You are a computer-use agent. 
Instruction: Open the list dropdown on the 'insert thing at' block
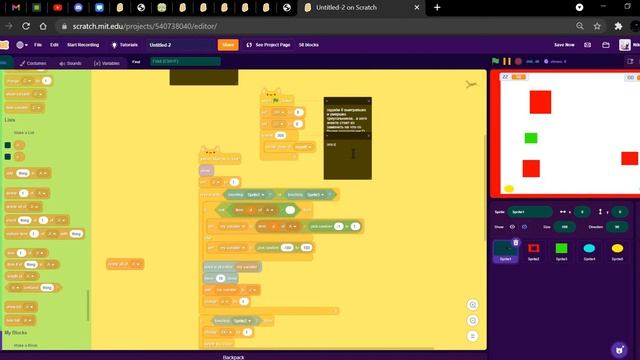(61, 220)
